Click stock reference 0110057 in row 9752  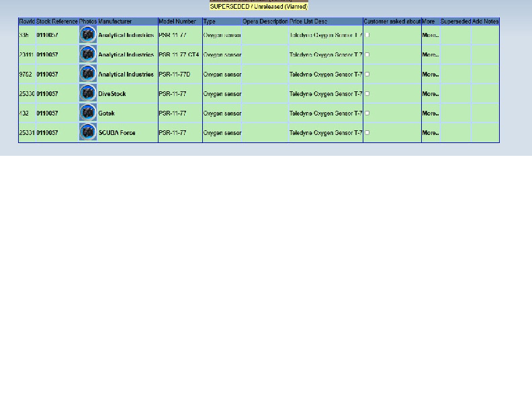47,75
